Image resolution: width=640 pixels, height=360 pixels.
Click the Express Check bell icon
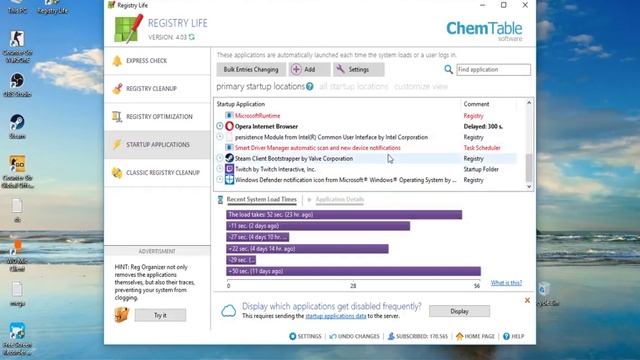coord(117,61)
